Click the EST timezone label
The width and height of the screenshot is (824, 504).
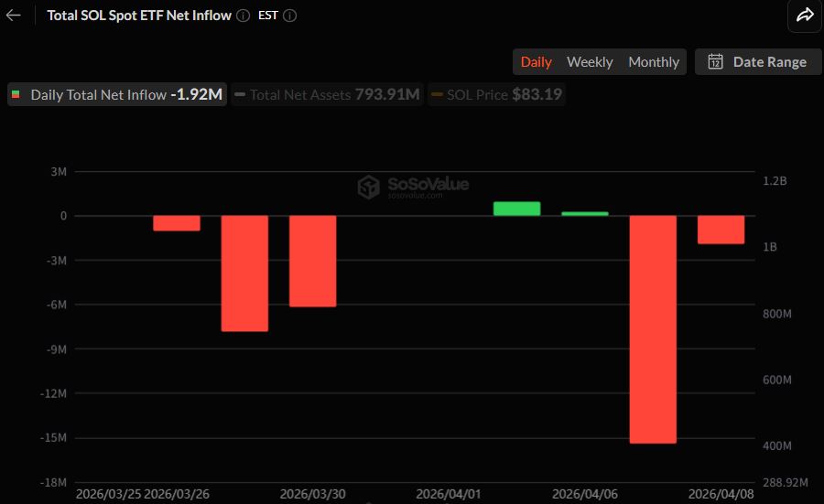coord(267,16)
